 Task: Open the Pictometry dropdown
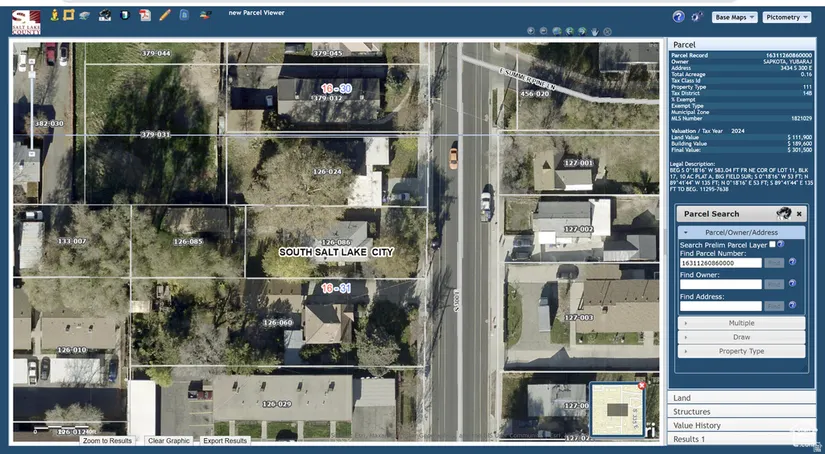[x=786, y=17]
